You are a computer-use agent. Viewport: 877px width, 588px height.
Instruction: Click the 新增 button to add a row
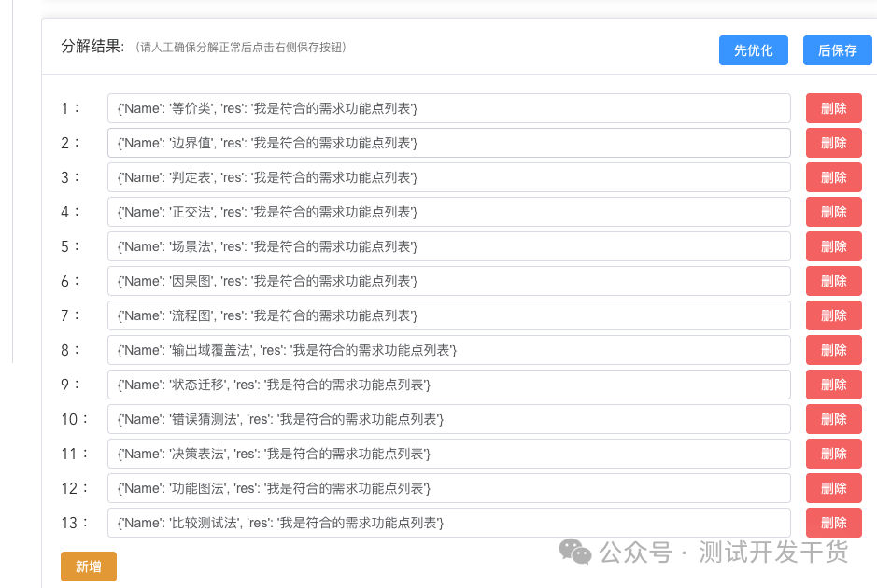coord(88,567)
